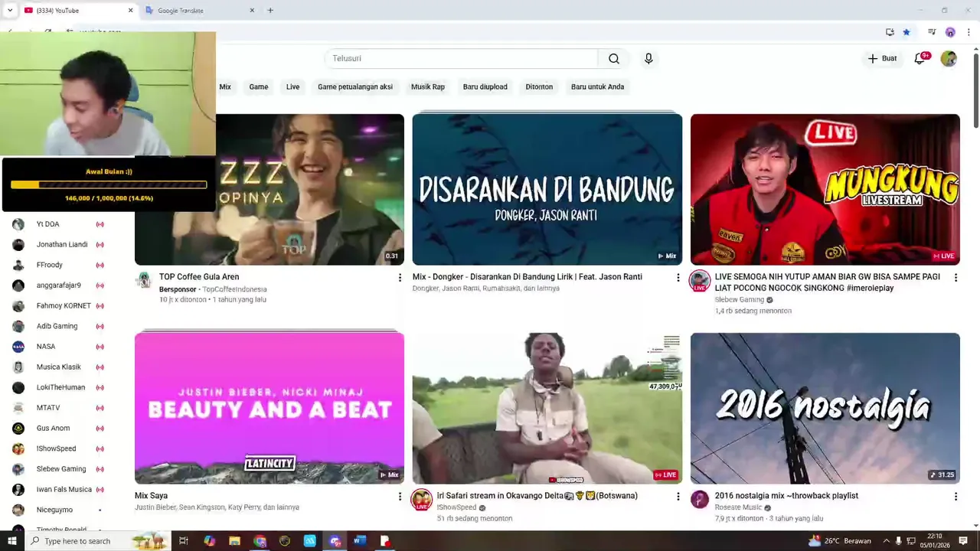The height and width of the screenshot is (551, 980).
Task: Select the Game petualangan aksi chip
Action: (x=355, y=87)
